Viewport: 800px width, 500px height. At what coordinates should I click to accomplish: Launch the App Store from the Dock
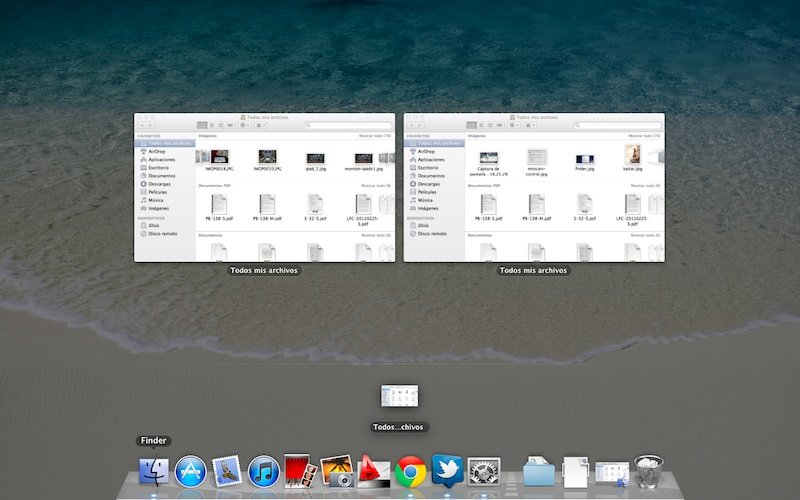pos(190,470)
